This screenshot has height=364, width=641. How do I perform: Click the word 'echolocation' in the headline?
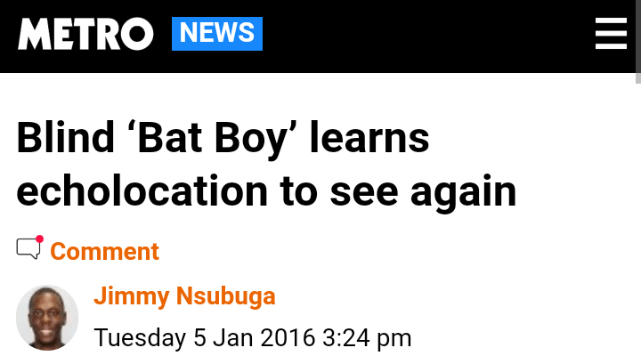tap(142, 191)
